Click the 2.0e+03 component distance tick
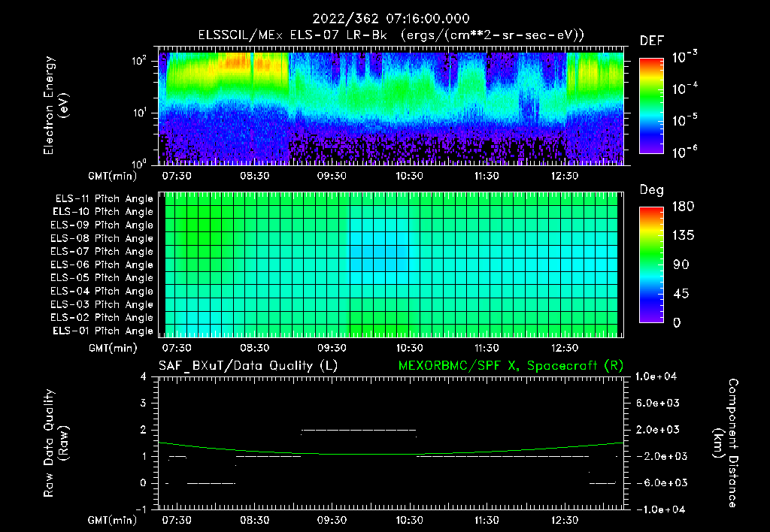Screen dimensions: 770x532 pos(658,429)
